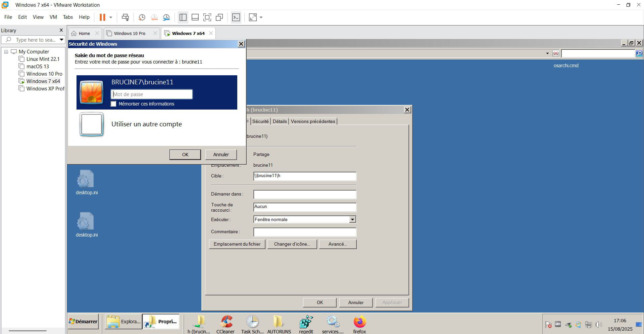Open the stretch display dropdown arrow
This screenshot has height=334, width=644.
click(x=261, y=17)
